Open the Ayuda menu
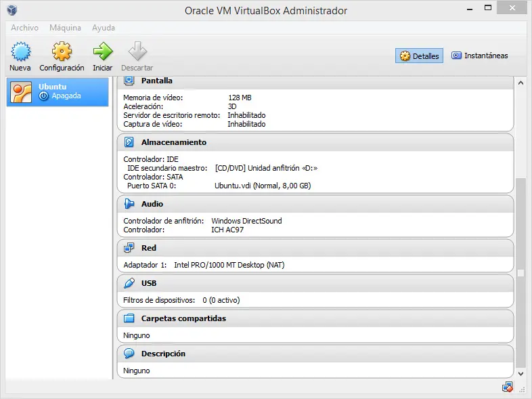Viewport: 532px width, 399px height. (104, 28)
